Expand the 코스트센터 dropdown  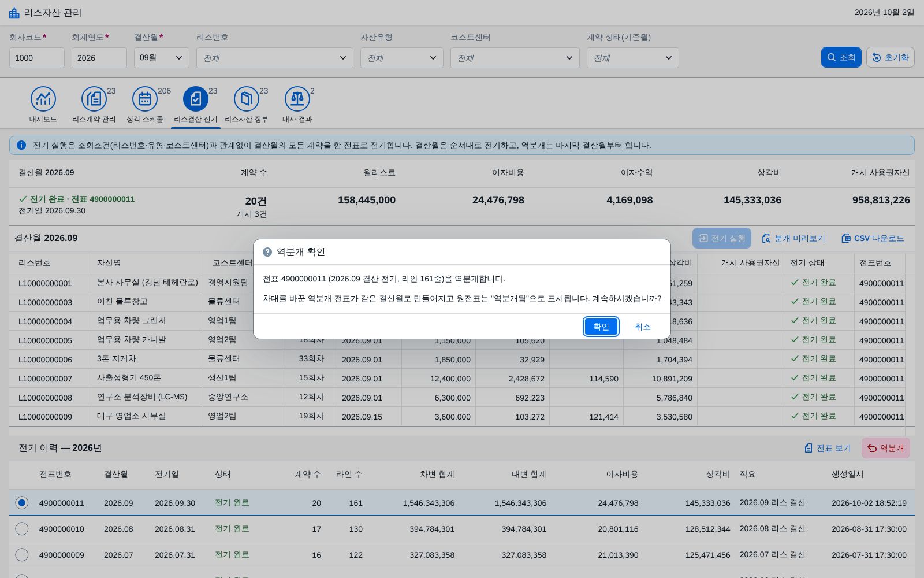pyautogui.click(x=515, y=58)
